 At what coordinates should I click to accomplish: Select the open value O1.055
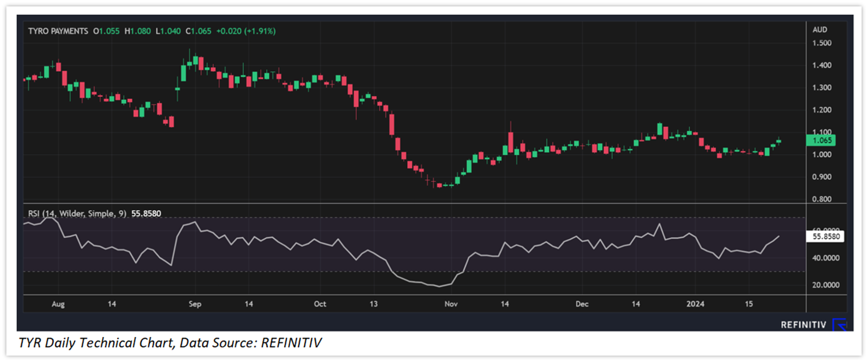pos(106,30)
